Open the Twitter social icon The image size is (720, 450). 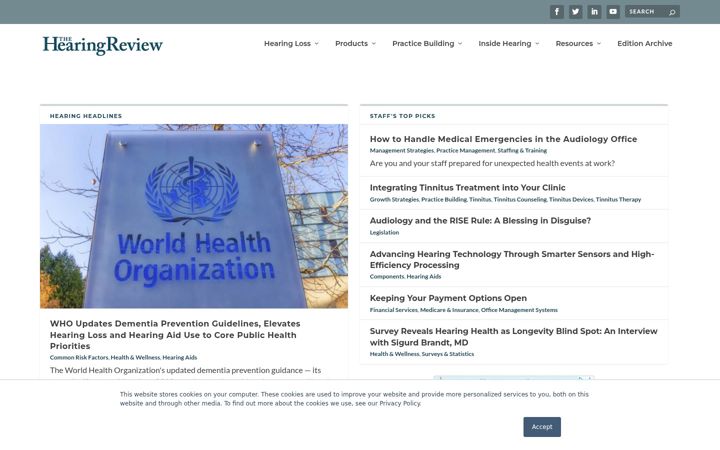click(575, 11)
